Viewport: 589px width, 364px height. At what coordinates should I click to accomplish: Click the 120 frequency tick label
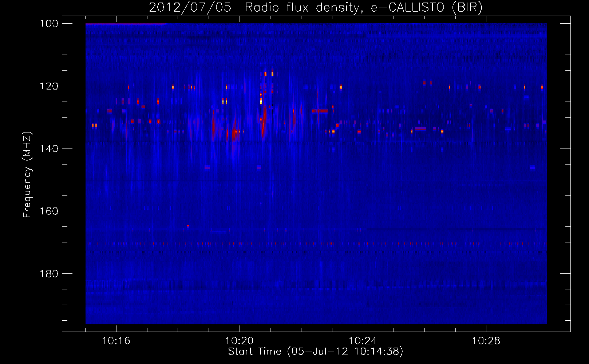click(49, 86)
